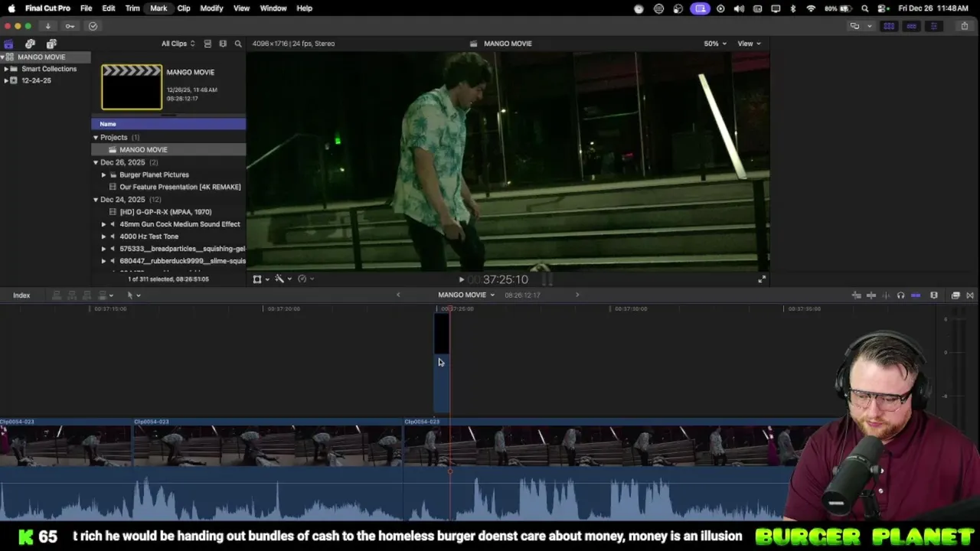The width and height of the screenshot is (980, 551).
Task: Open the Apple menu
Action: coord(11,8)
